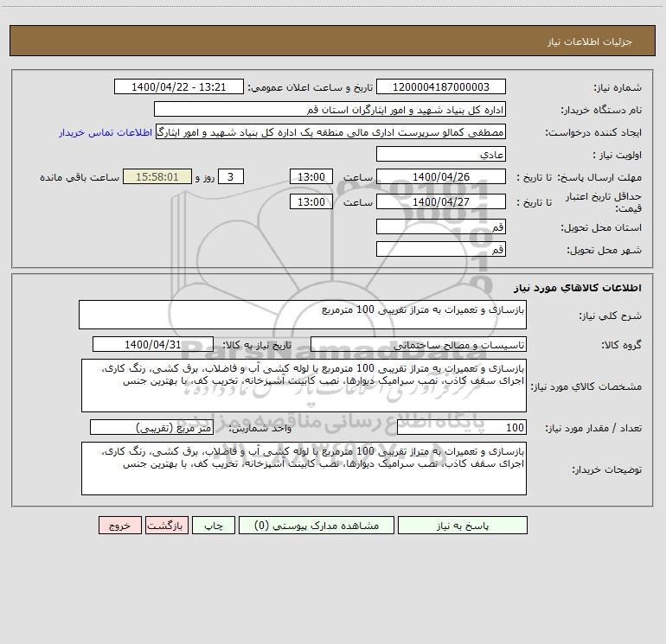Click the بازگشت back button

[x=166, y=526]
